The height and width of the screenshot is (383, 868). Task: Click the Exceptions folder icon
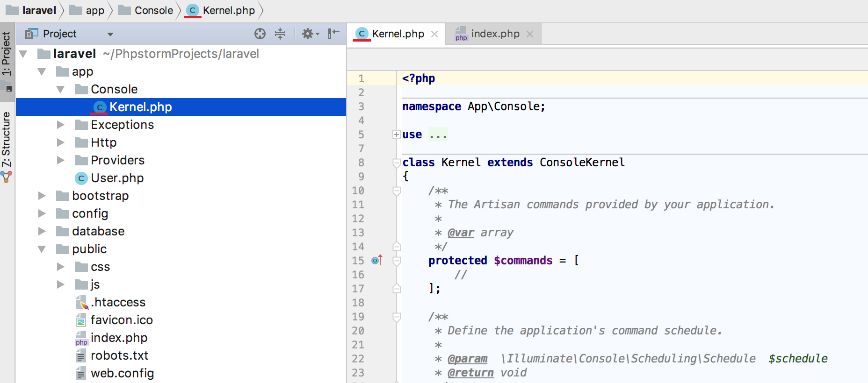click(x=81, y=125)
